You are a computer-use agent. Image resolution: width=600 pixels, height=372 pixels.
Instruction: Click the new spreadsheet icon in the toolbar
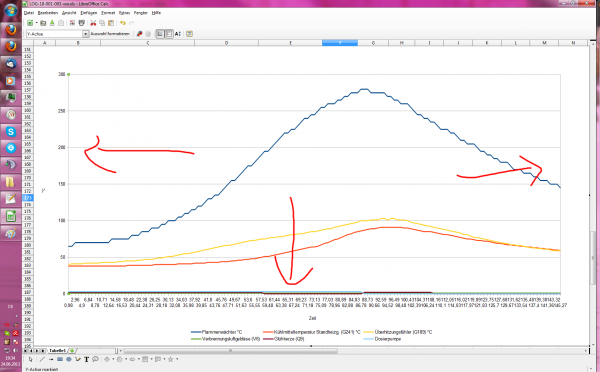pyautogui.click(x=30, y=23)
